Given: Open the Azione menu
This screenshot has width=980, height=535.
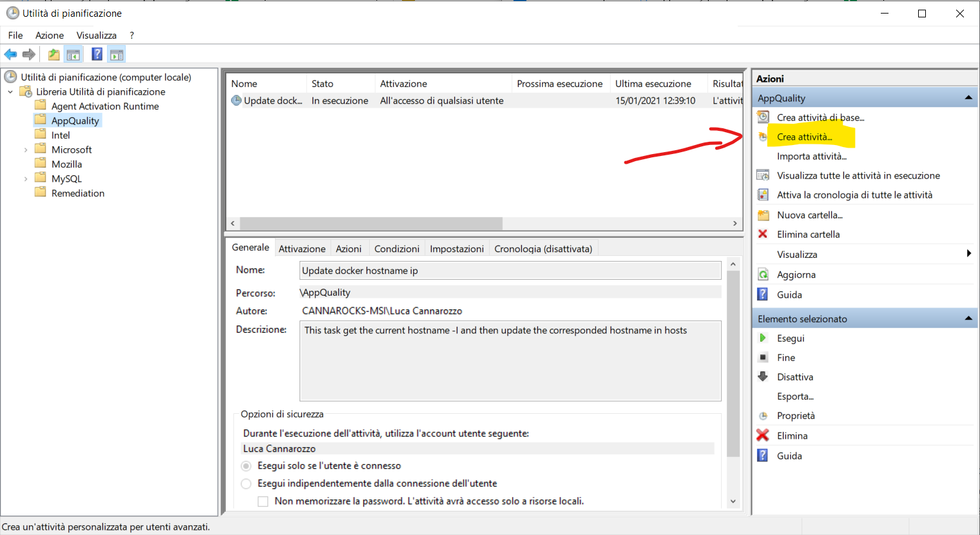Looking at the screenshot, I should click(50, 35).
